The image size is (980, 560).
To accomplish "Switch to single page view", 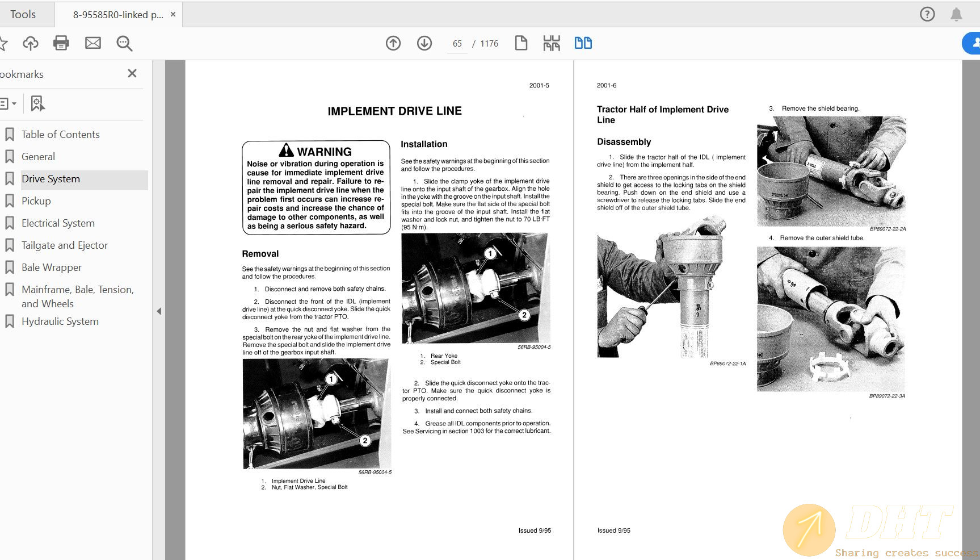I will click(521, 43).
